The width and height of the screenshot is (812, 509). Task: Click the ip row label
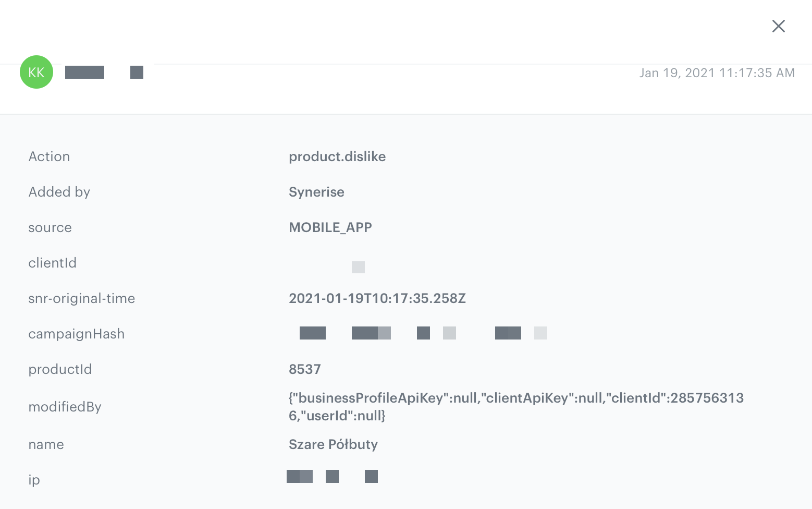coord(34,480)
